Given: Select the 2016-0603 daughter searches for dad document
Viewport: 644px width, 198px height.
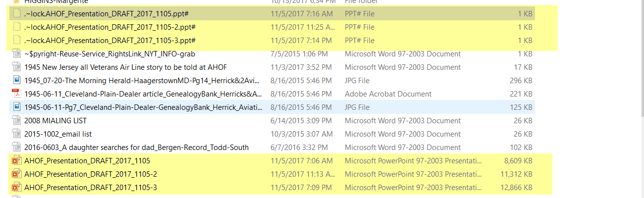Looking at the screenshot, I should [x=136, y=147].
